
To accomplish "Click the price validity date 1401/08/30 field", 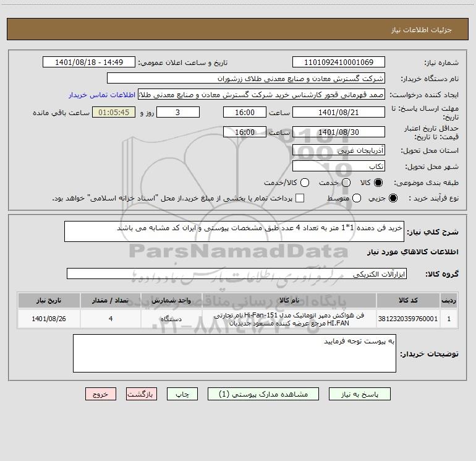I will pos(339,132).
